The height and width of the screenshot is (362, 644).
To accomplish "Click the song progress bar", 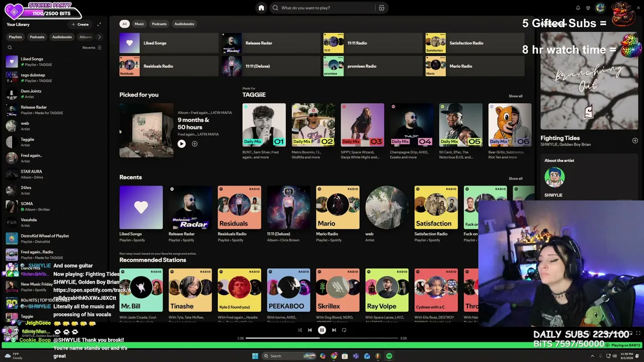I will tap(322, 338).
